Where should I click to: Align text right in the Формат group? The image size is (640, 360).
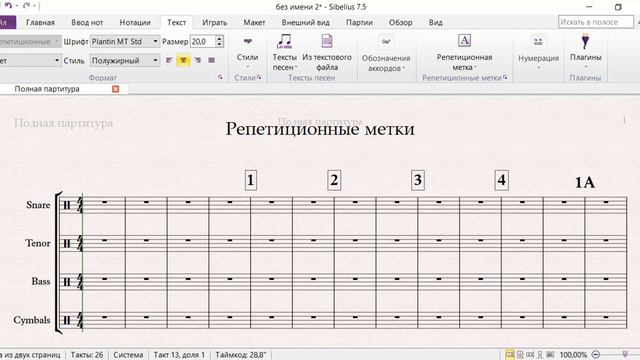coord(198,60)
